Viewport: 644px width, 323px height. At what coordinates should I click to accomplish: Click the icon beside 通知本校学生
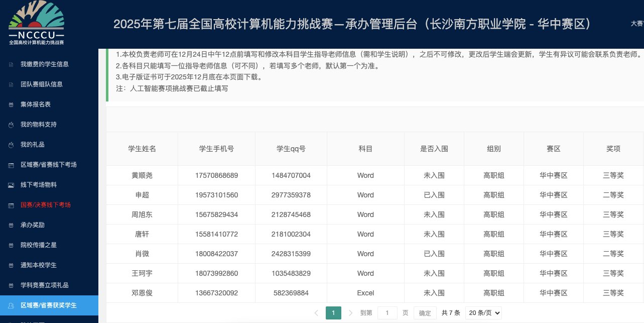click(11, 265)
